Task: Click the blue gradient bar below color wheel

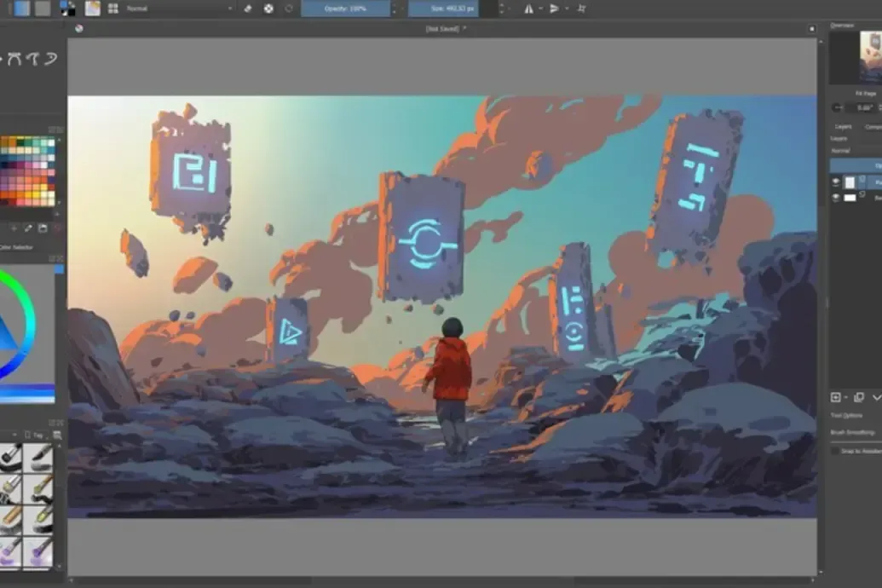Action: point(27,394)
